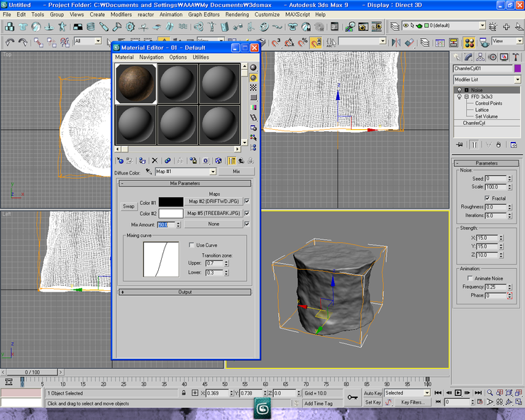The image size is (525, 420).
Task: Click the reactor Soft Body Collection ball icon
Action: point(36,26)
